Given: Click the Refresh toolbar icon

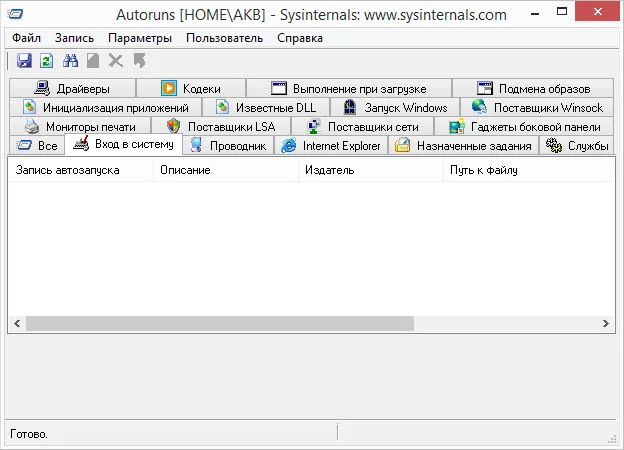Looking at the screenshot, I should pyautogui.click(x=47, y=61).
